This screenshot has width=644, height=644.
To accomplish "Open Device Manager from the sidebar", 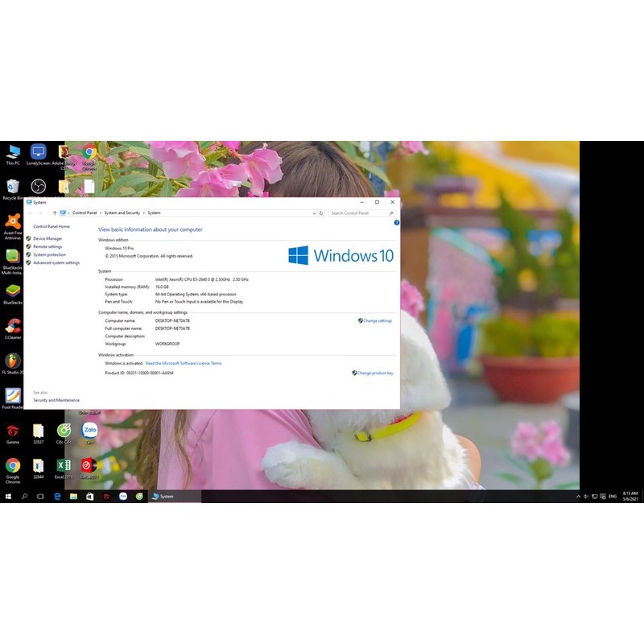I will click(47, 238).
